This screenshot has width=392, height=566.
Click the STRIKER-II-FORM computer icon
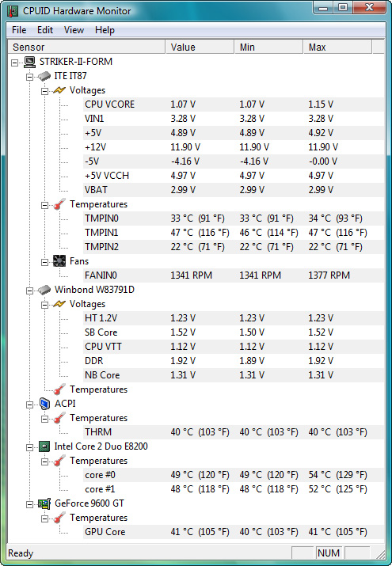pyautogui.click(x=29, y=62)
